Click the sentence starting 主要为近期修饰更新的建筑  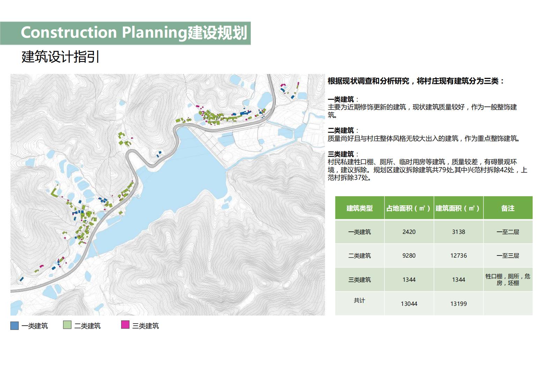tap(422, 111)
